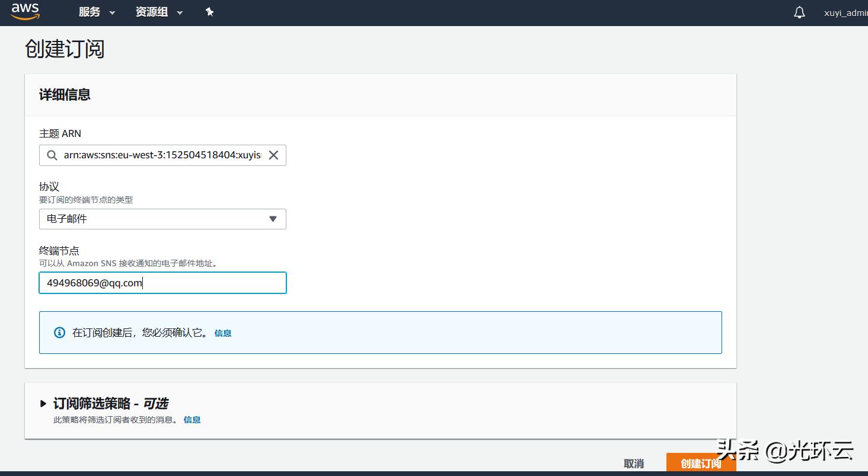Open the 服务 menu
This screenshot has height=476, width=868.
(x=90, y=12)
